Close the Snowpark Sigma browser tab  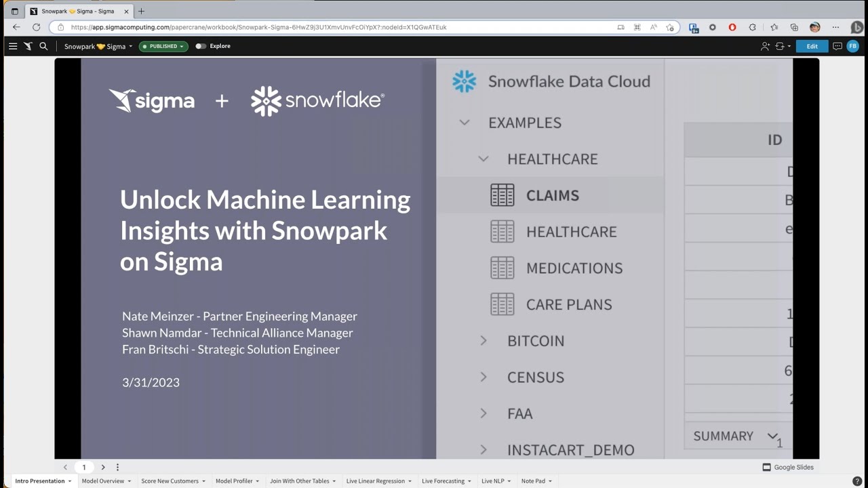(x=126, y=12)
